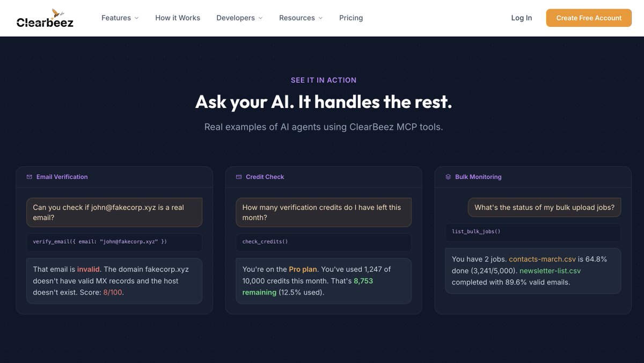The height and width of the screenshot is (363, 644).
Task: Click the layers icon beside Bulk Monitoring
Action: click(448, 177)
